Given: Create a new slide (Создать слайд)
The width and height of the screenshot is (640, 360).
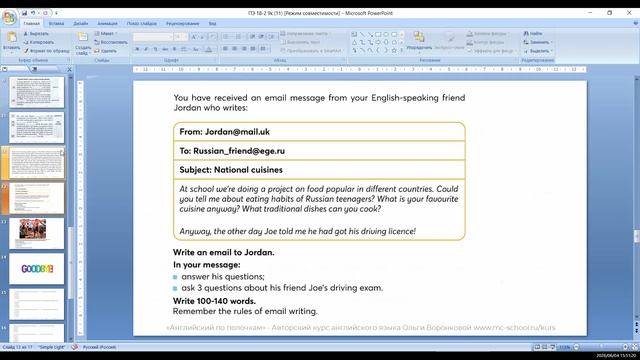Looking at the screenshot, I should [x=83, y=43].
